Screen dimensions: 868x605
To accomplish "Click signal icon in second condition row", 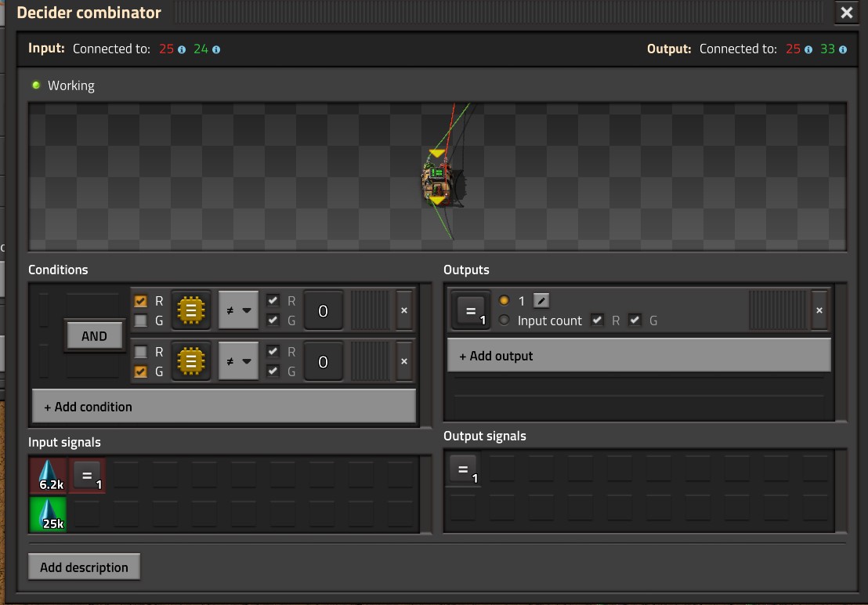I will [191, 361].
